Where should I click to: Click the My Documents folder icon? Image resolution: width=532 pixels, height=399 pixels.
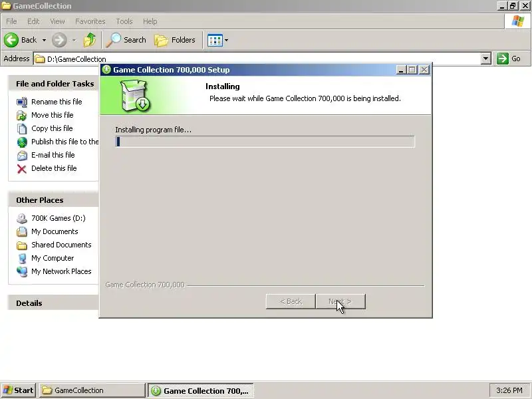22,231
